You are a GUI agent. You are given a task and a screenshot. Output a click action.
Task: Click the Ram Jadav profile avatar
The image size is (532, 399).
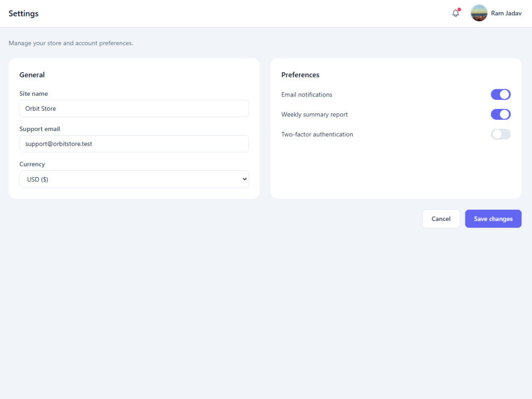[x=479, y=13]
